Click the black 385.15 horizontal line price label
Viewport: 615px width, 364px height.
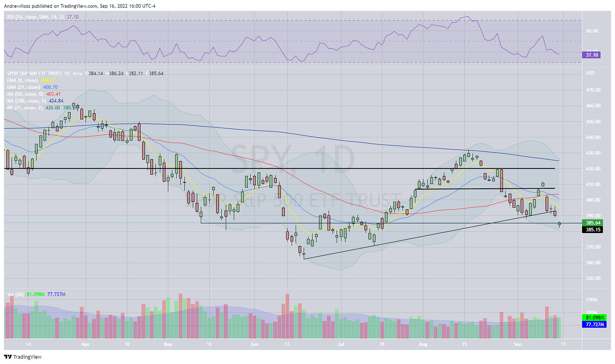pos(592,230)
